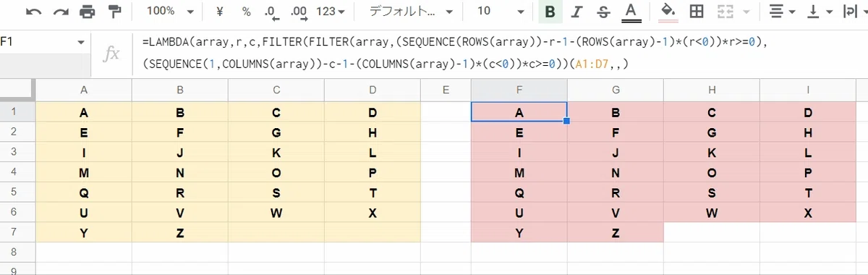
Task: Open the name box dropdown arrow
Action: 81,43
